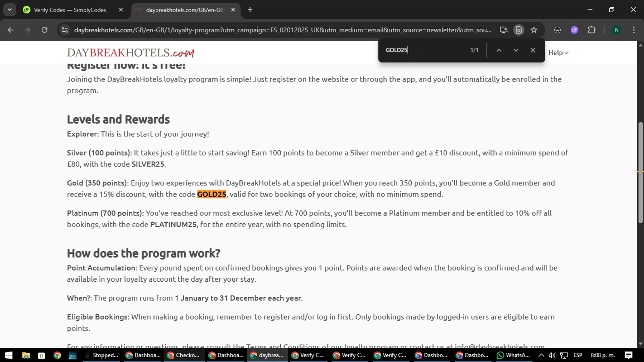This screenshot has width=644, height=362.
Task: Click the Gold (350 points): label
Action: pos(98,183)
